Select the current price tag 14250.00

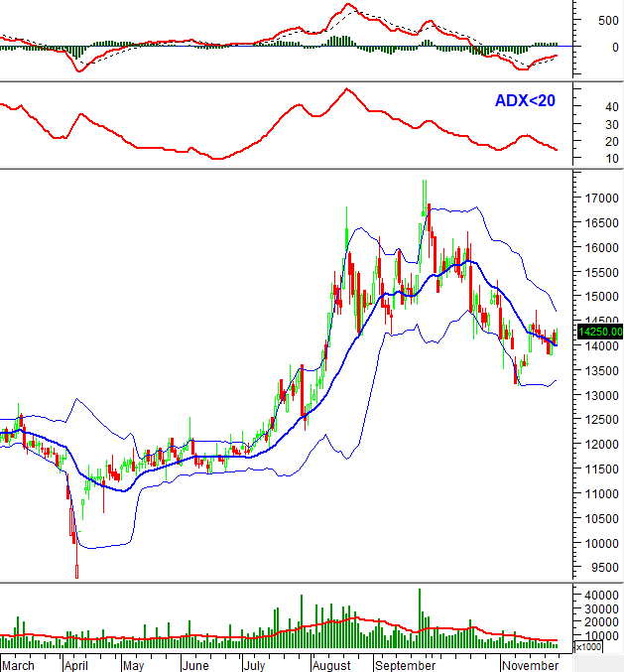(x=601, y=332)
